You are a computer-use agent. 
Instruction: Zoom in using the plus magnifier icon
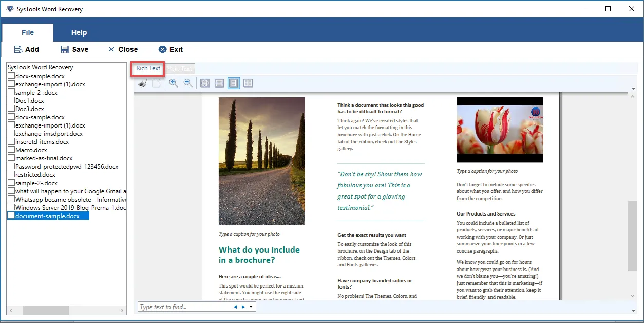coord(174,83)
